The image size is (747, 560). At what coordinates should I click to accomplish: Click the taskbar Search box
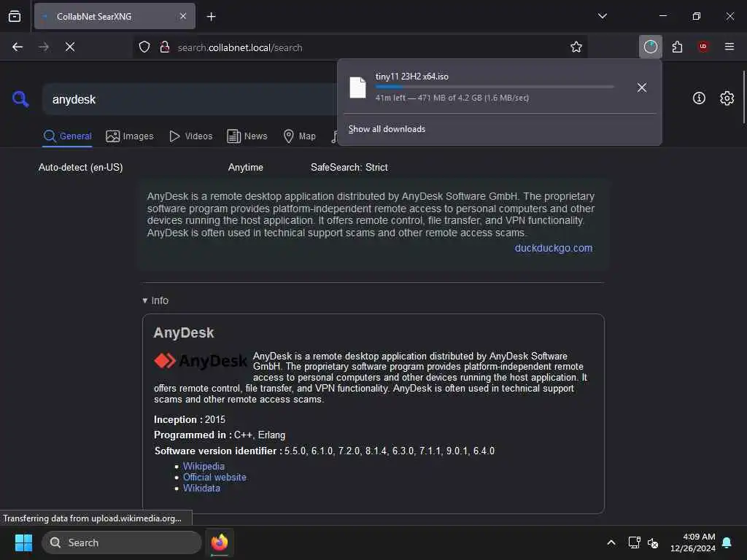pyautogui.click(x=122, y=542)
